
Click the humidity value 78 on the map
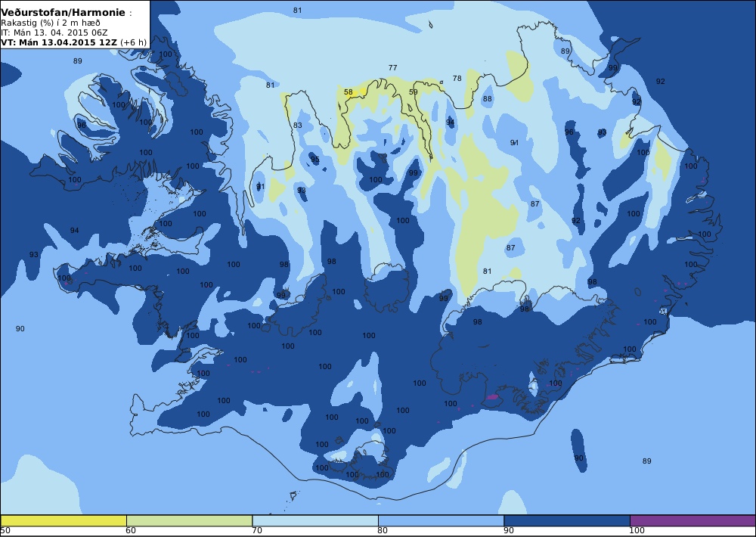tap(457, 78)
